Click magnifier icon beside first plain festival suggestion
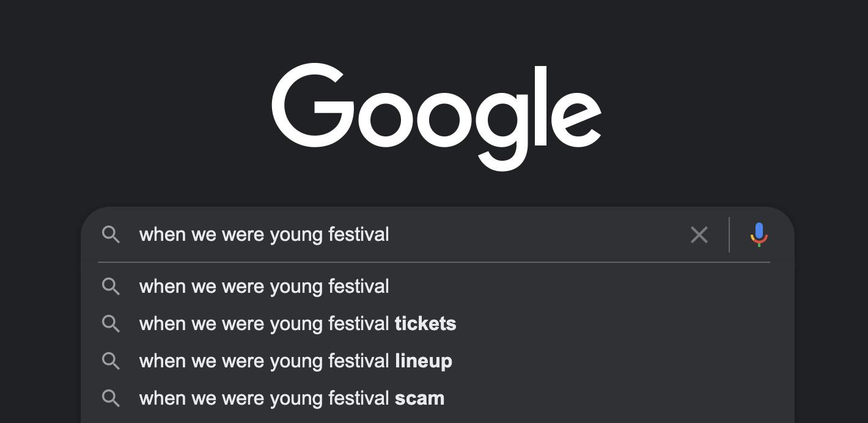The width and height of the screenshot is (868, 423). pos(111,287)
